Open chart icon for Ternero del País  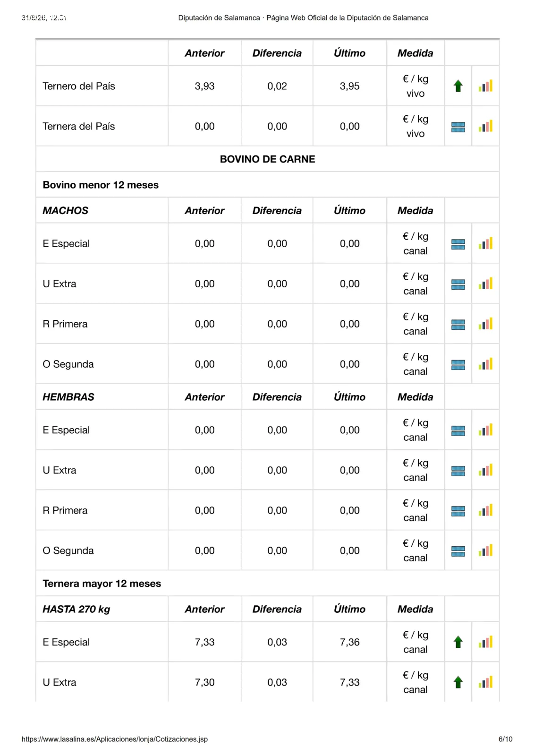coord(485,86)
